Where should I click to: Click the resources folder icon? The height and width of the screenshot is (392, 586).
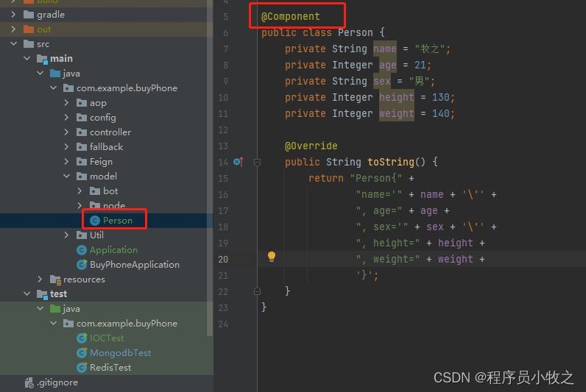click(55, 279)
